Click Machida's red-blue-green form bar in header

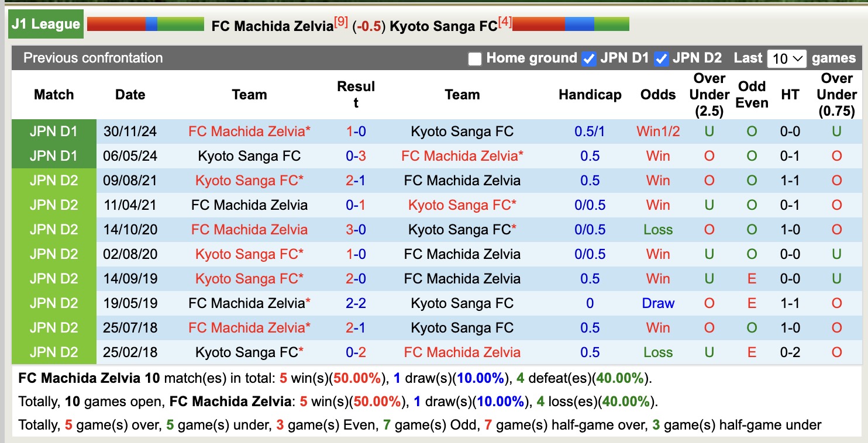[x=145, y=24]
